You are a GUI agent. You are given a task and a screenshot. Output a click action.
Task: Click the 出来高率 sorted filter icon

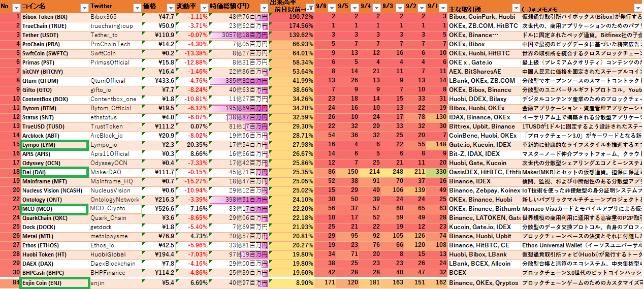tap(310, 8)
